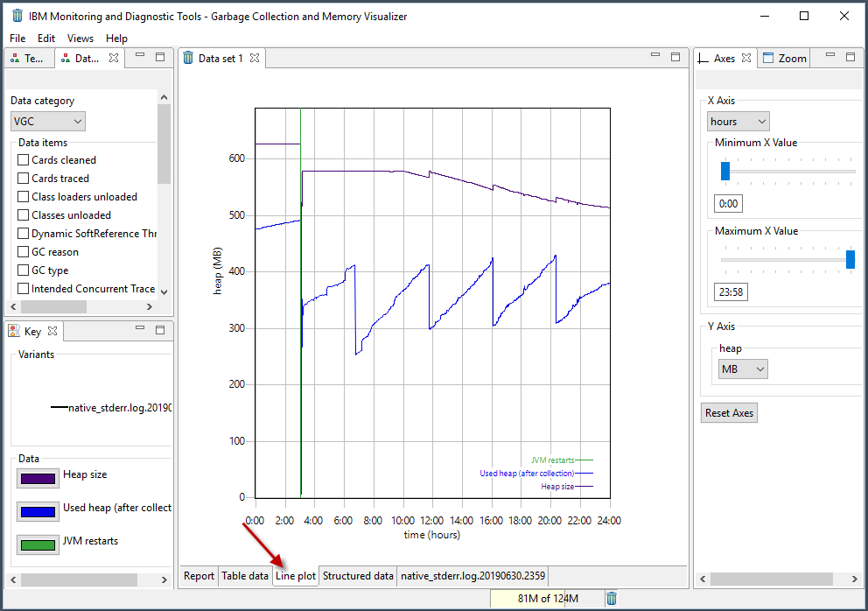Switch to the Report tab
868x611 pixels.
pos(199,575)
